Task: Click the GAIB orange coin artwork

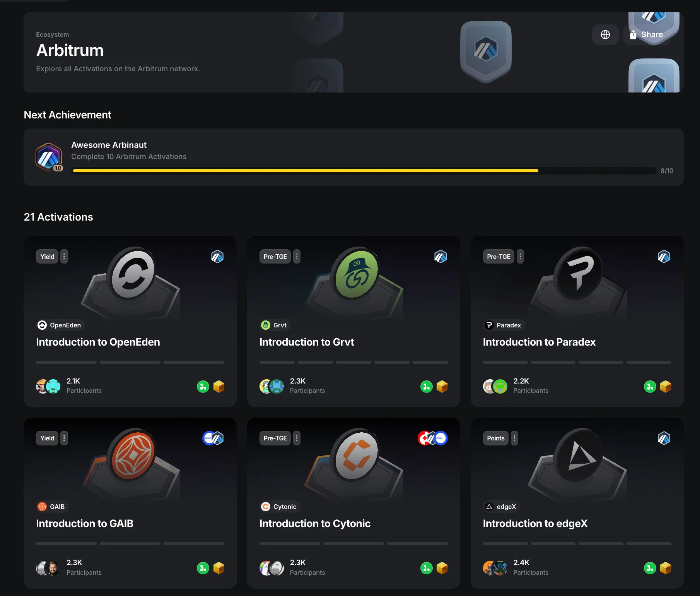Action: [131, 456]
